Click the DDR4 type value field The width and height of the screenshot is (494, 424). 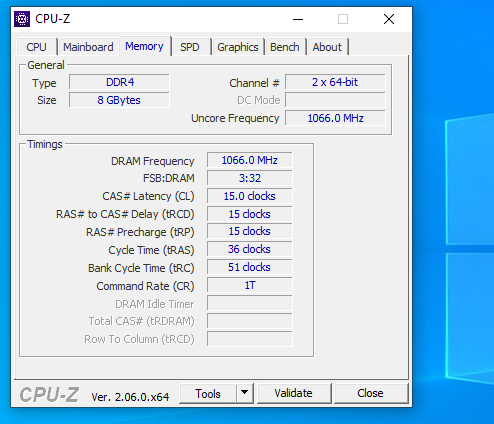click(119, 82)
